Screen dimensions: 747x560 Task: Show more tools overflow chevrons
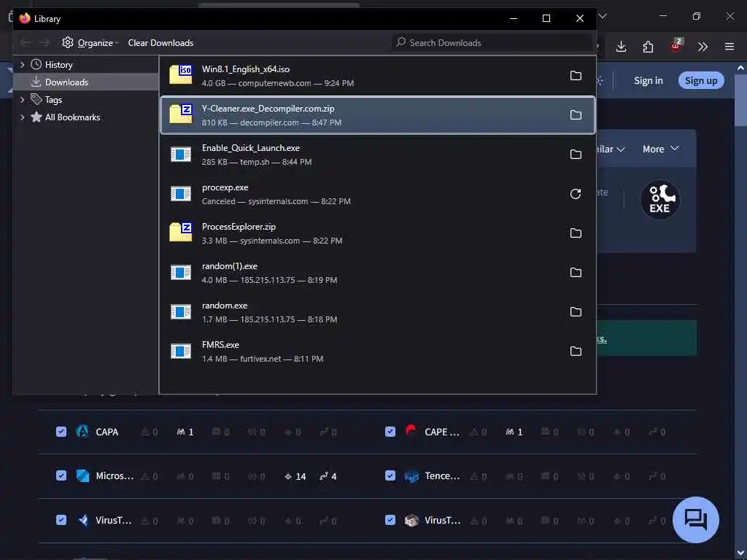click(x=703, y=47)
